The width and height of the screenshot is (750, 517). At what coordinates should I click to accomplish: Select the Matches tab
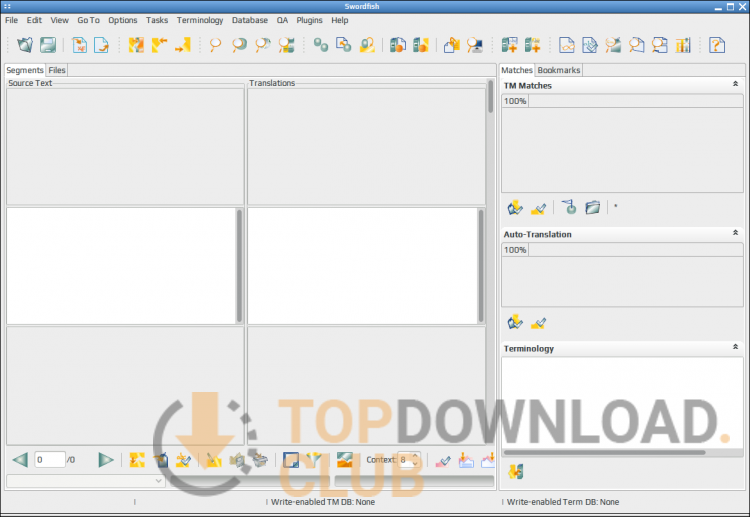[x=517, y=70]
